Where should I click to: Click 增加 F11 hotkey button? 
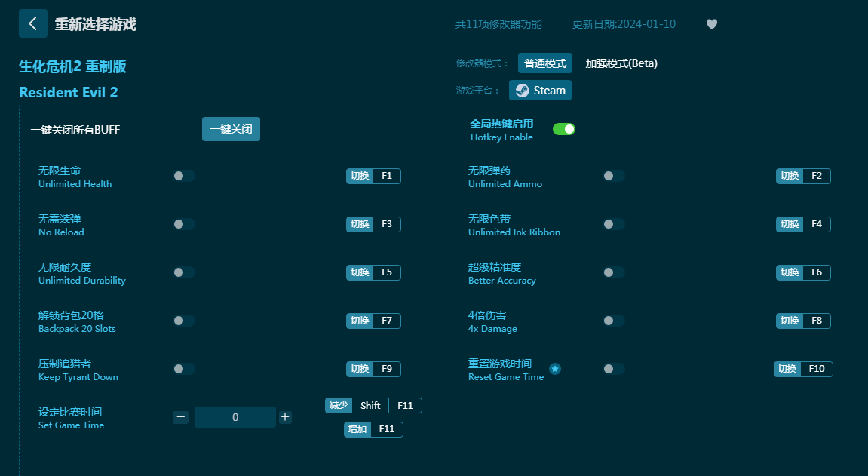[373, 429]
